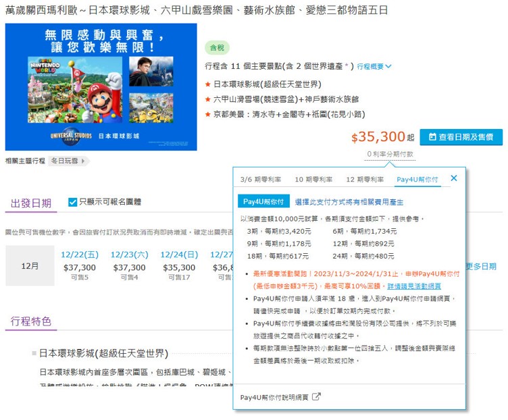Click 行程特色 section heading
The image size is (508, 420).
pos(31,321)
